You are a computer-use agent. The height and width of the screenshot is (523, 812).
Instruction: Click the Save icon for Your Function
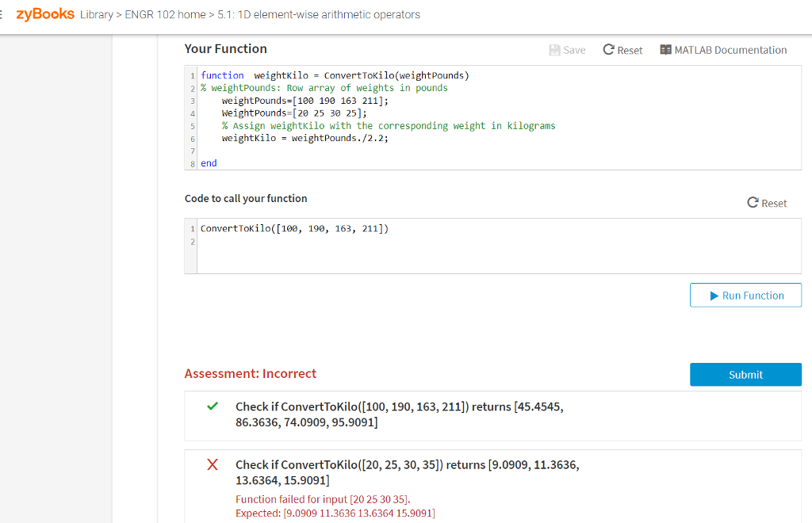[x=557, y=50]
